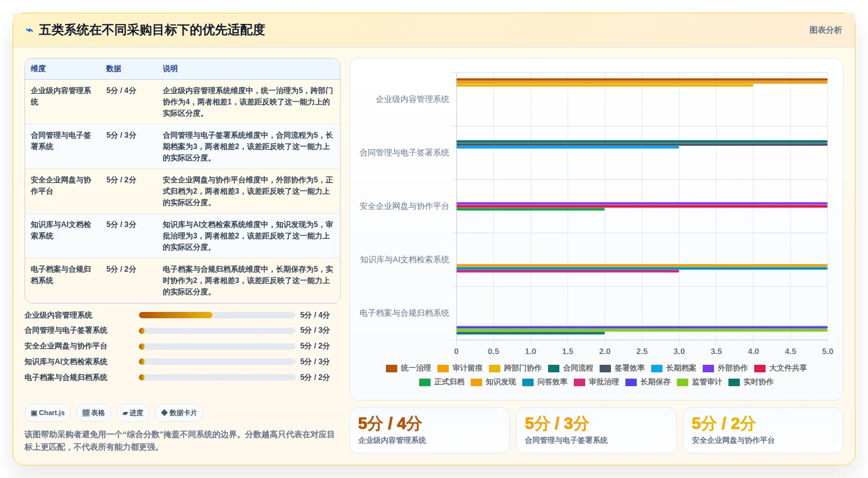Viewport: 868px width, 478px height.
Task: Hide the 知识发现 dataset via legend
Action: pyautogui.click(x=493, y=382)
